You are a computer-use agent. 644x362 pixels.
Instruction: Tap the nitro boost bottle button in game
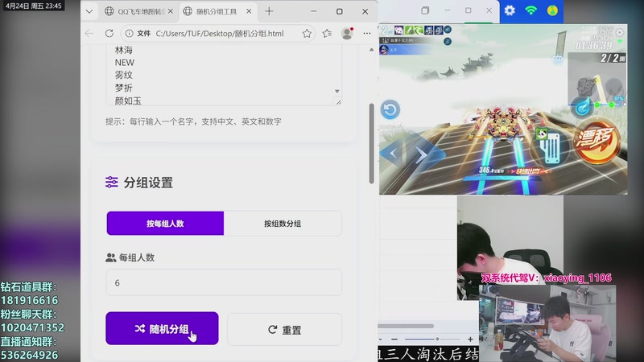[551, 147]
